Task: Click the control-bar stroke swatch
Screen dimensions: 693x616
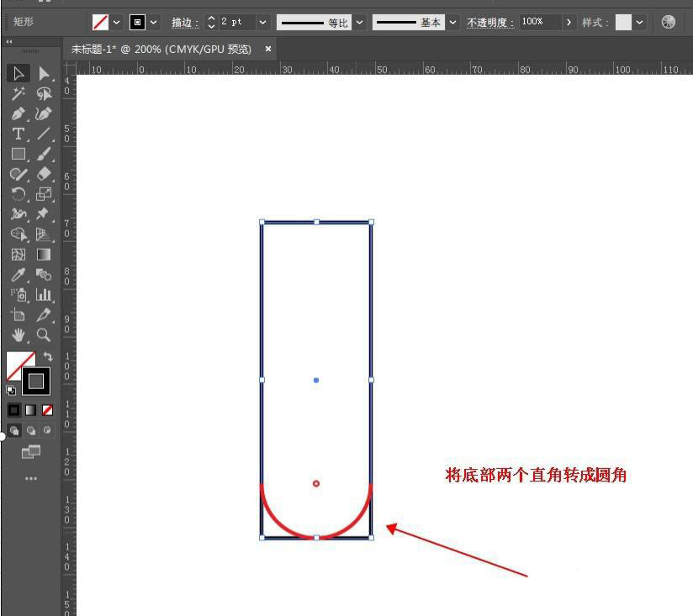Action: pyautogui.click(x=137, y=22)
